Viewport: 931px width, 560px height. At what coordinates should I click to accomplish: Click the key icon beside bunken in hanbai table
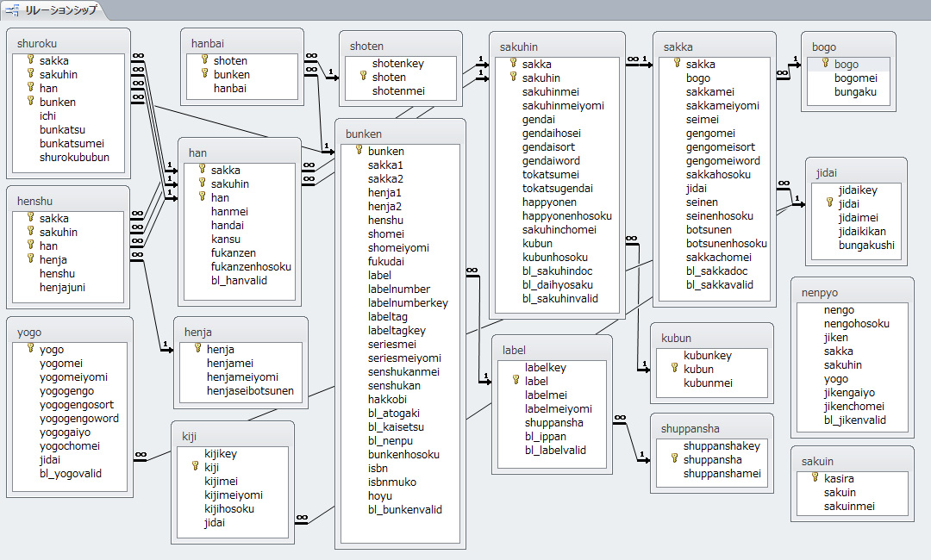point(205,73)
